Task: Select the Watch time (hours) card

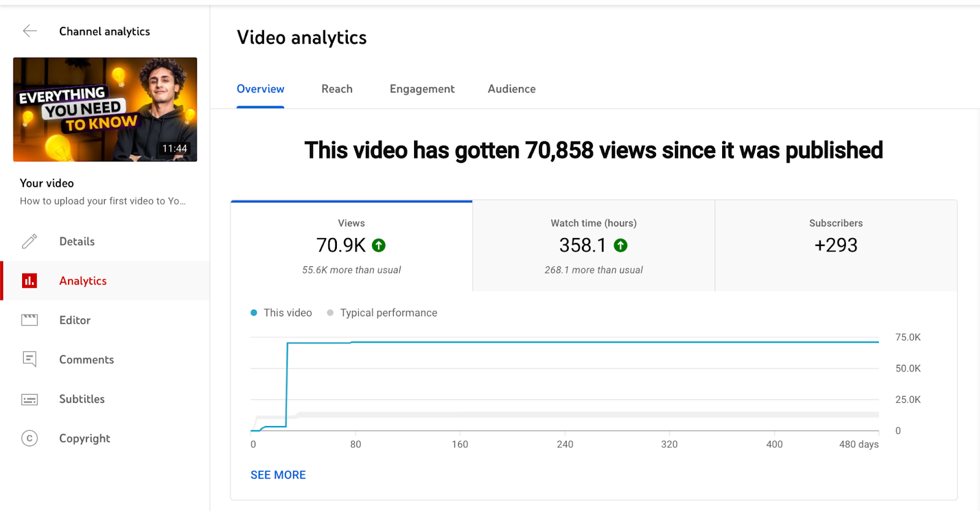Action: tap(594, 246)
